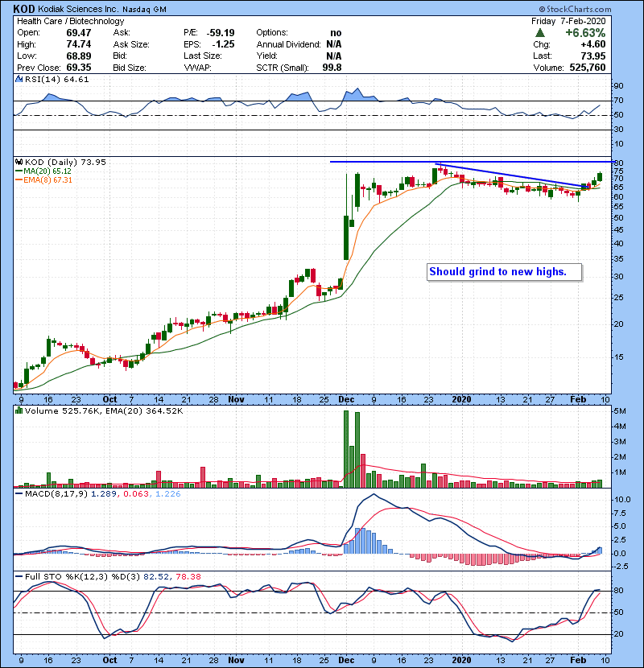Screen dimensions: 644x668
Task: Click the 80 level on price scale
Action: (x=618, y=163)
